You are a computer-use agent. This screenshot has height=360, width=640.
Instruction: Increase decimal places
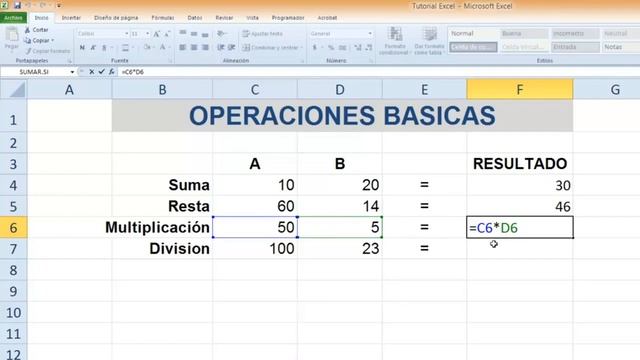(358, 48)
